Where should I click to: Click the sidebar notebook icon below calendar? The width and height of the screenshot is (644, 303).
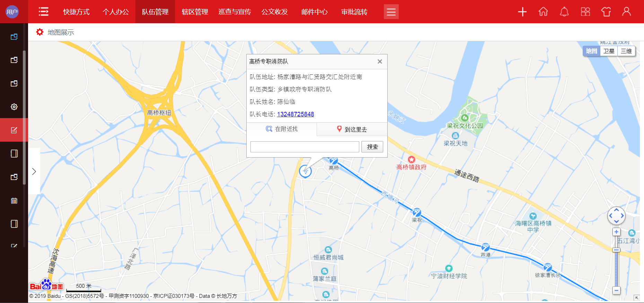14,224
